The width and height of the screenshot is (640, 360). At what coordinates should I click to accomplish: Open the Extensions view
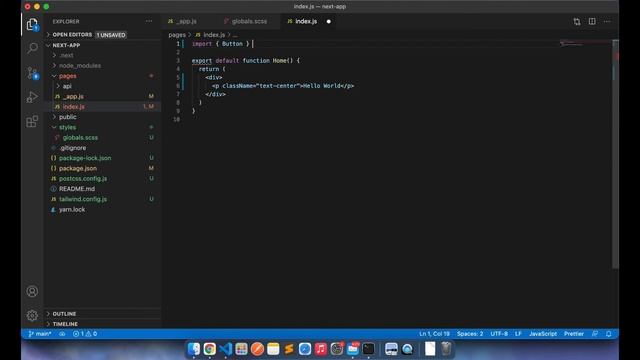32,121
